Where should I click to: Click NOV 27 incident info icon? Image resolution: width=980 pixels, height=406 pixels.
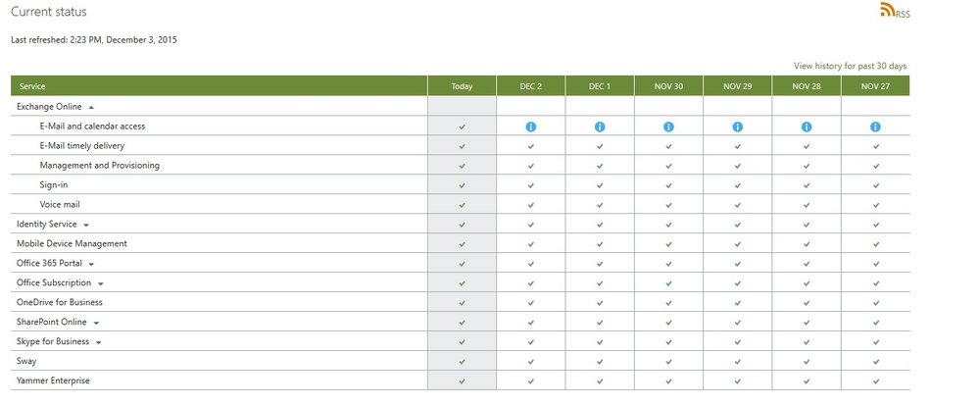(x=875, y=127)
